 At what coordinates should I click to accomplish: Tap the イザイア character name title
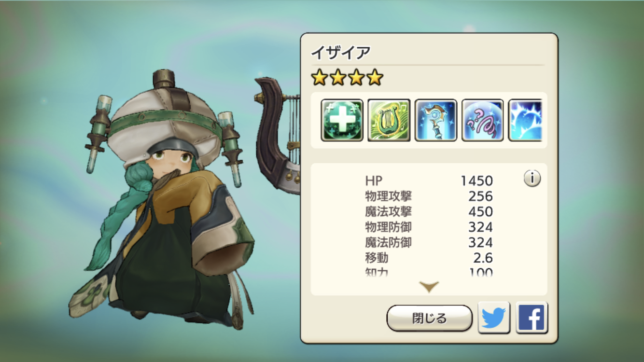(341, 52)
